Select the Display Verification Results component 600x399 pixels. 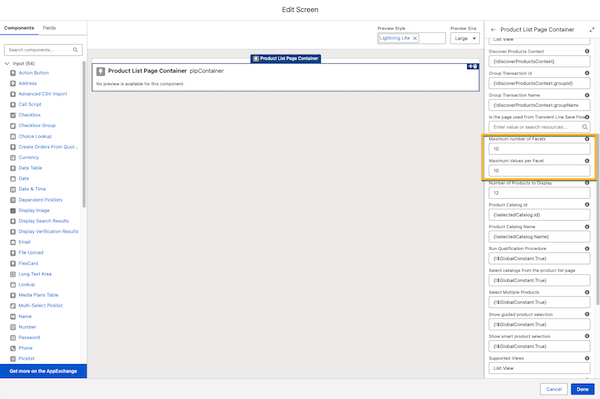point(49,231)
